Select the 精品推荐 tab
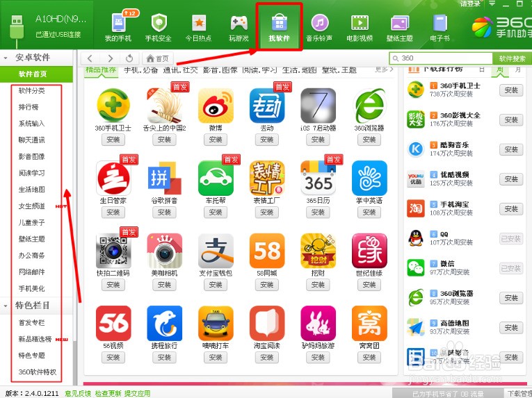 [101, 70]
